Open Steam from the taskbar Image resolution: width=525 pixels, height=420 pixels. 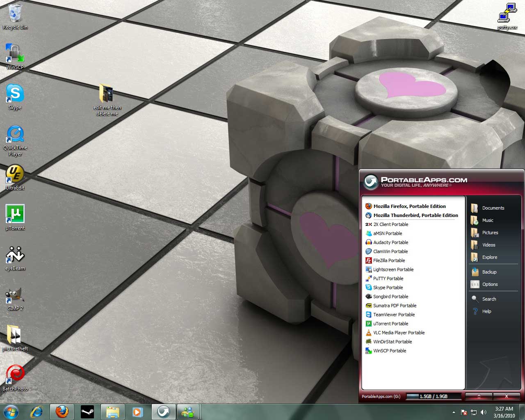click(x=87, y=411)
